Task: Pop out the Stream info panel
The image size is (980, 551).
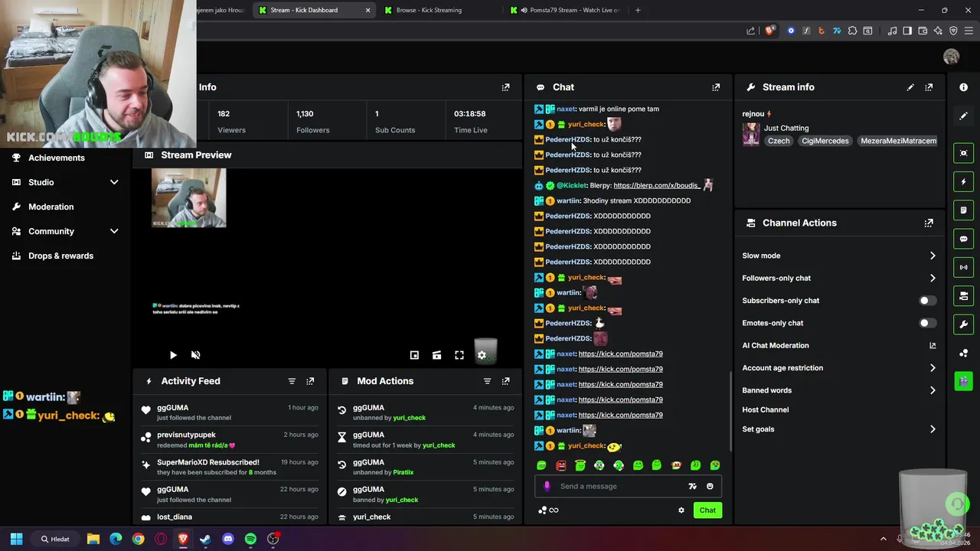Action: [x=929, y=87]
